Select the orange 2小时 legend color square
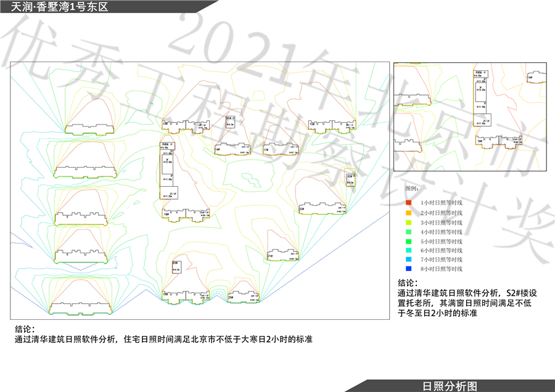This screenshot has height=392, width=555. [408, 212]
